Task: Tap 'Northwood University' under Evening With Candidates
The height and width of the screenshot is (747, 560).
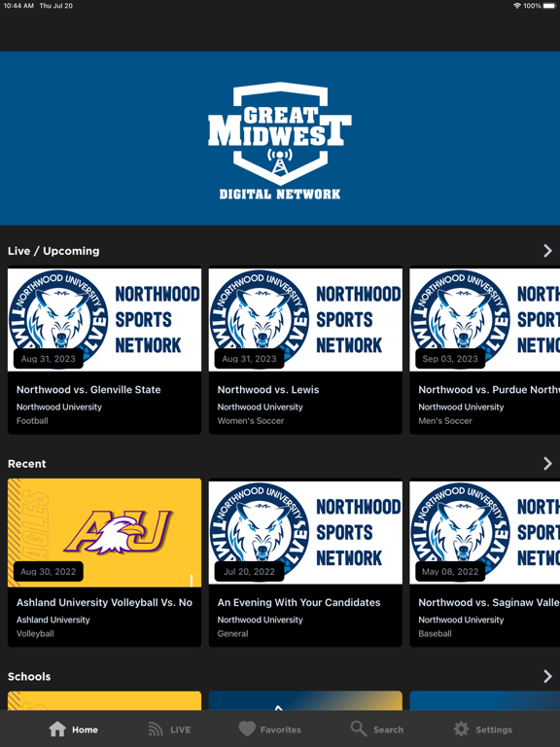Action: 260,620
